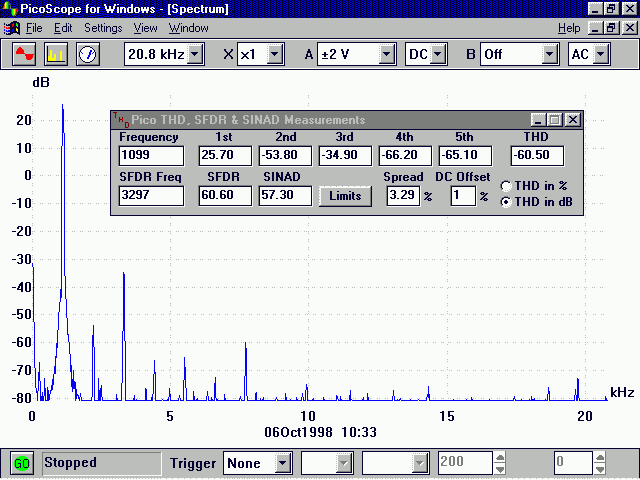Open the channel A ±2 V range dropdown

[x=387, y=54]
